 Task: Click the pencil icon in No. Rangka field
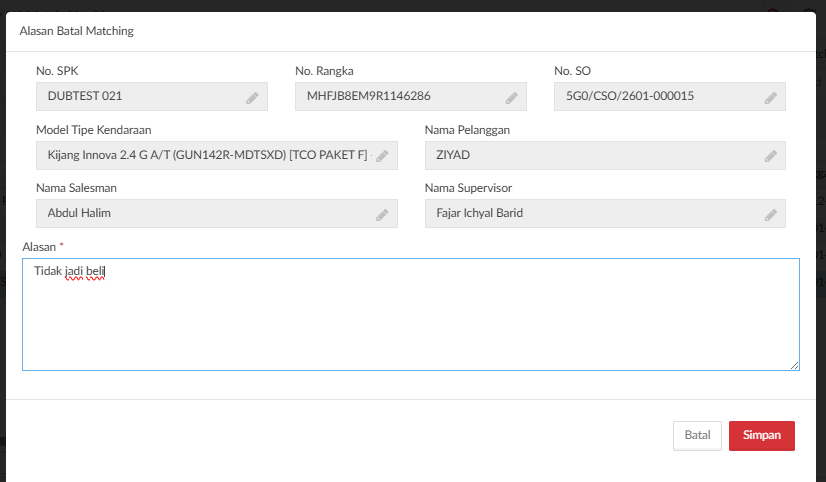(511, 98)
